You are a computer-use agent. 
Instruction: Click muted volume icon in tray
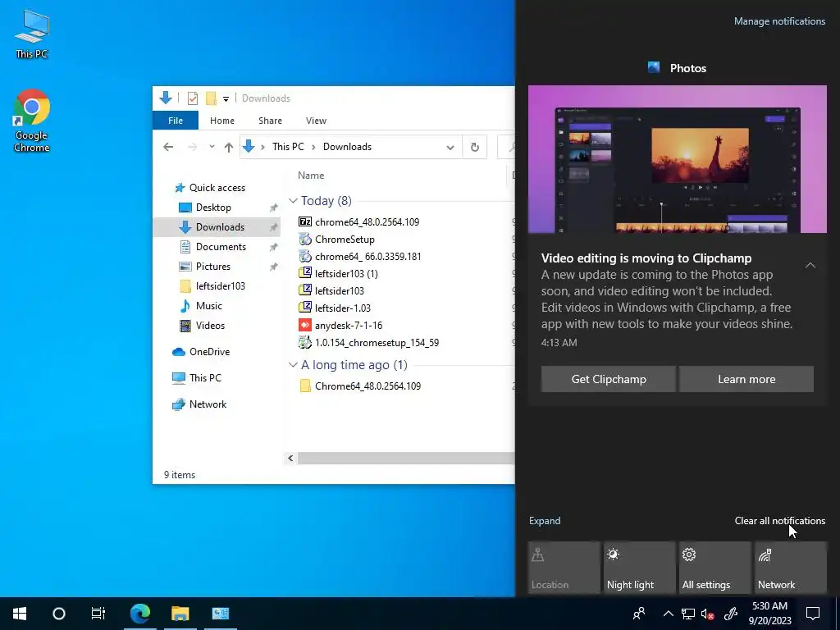click(707, 614)
